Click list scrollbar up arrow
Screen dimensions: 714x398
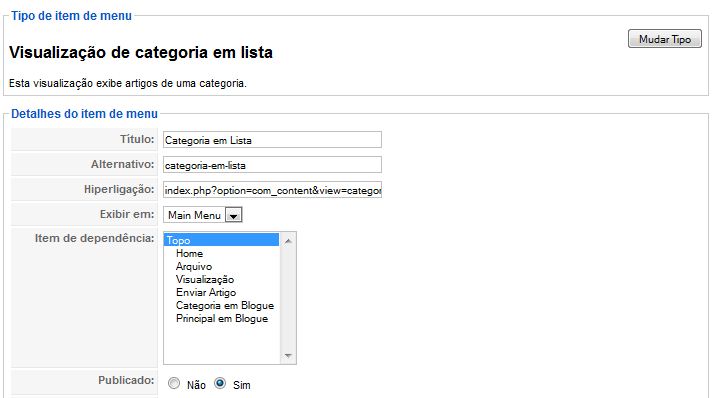288,241
